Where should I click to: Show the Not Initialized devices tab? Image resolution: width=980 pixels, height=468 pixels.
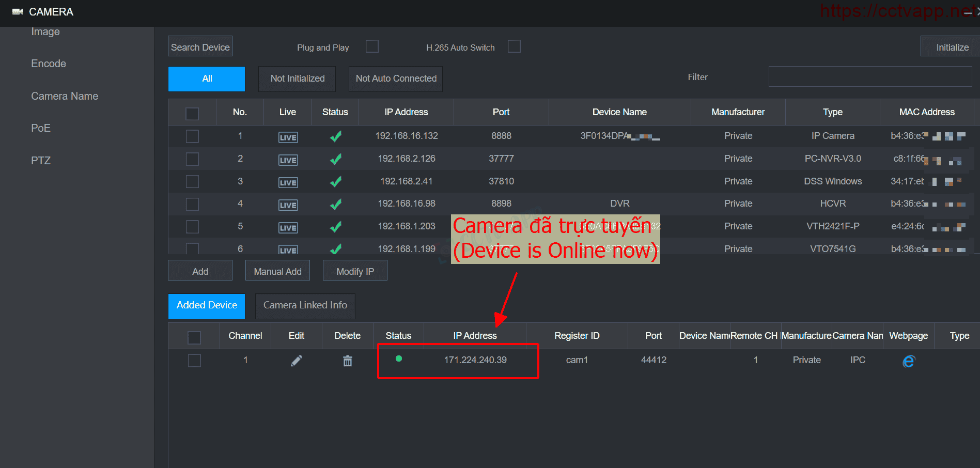[x=297, y=79]
